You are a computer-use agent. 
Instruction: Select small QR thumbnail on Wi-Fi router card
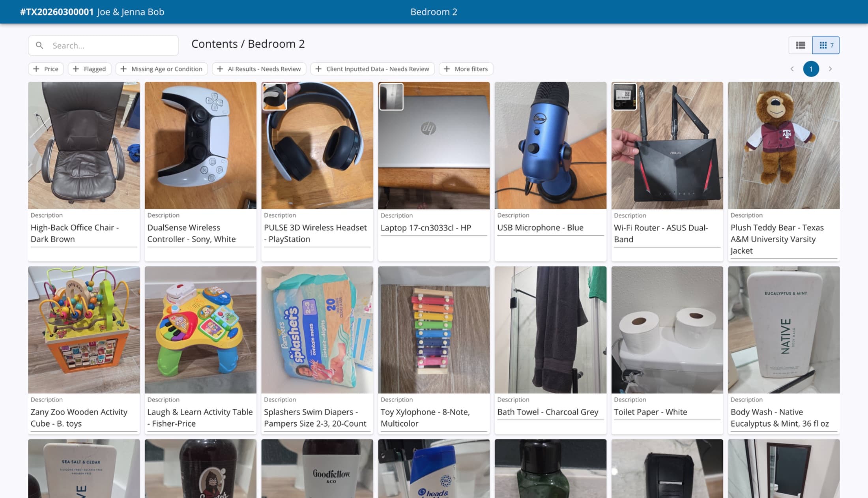[x=625, y=97]
